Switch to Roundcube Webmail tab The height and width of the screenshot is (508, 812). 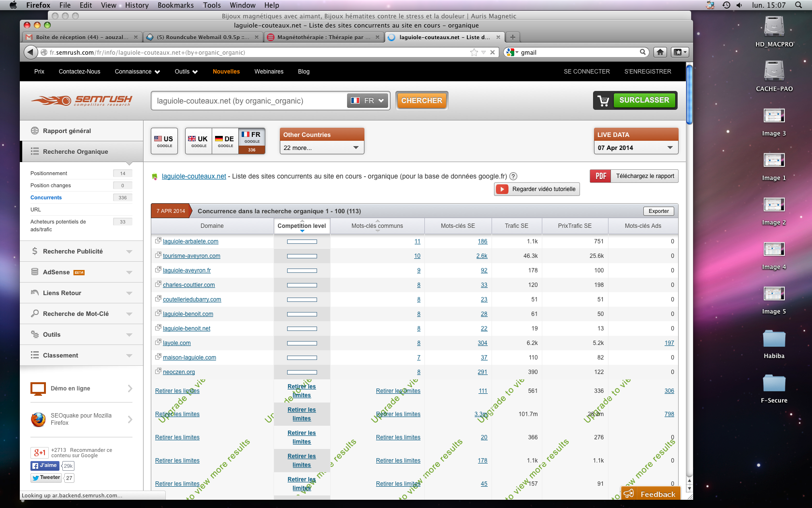[203, 37]
